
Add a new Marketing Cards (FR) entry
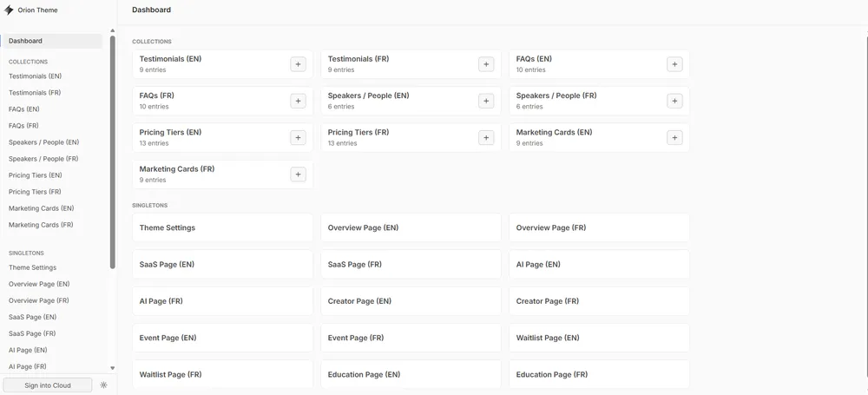click(298, 174)
